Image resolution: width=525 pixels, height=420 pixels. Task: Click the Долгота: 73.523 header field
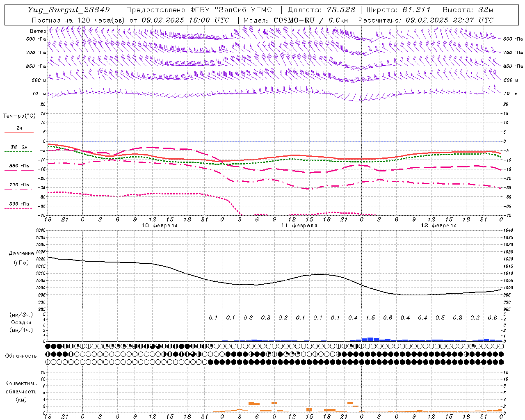click(321, 10)
